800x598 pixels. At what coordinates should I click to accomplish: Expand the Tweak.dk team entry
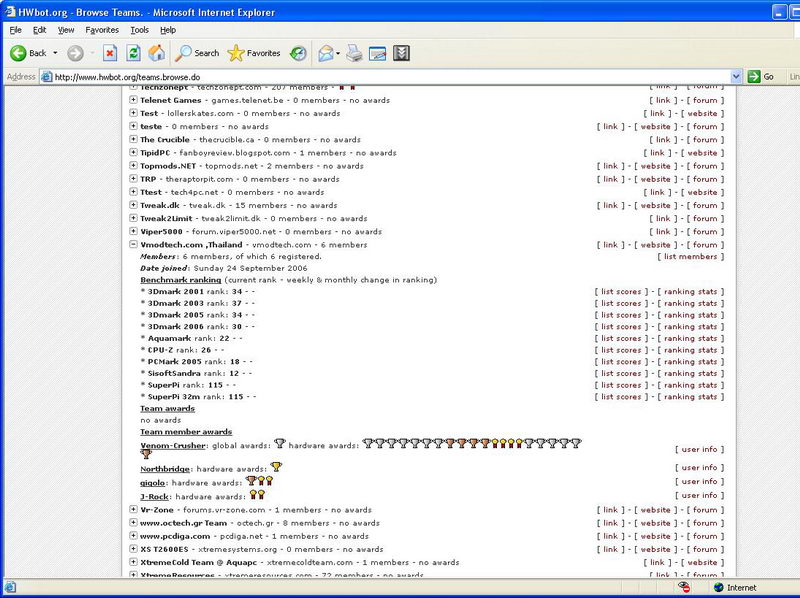click(x=133, y=205)
